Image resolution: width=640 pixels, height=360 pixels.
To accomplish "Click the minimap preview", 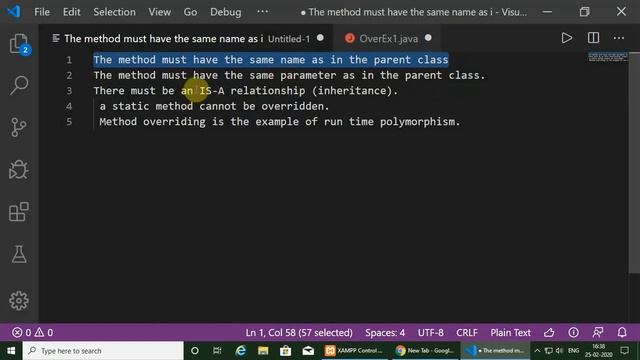I will pos(607,56).
